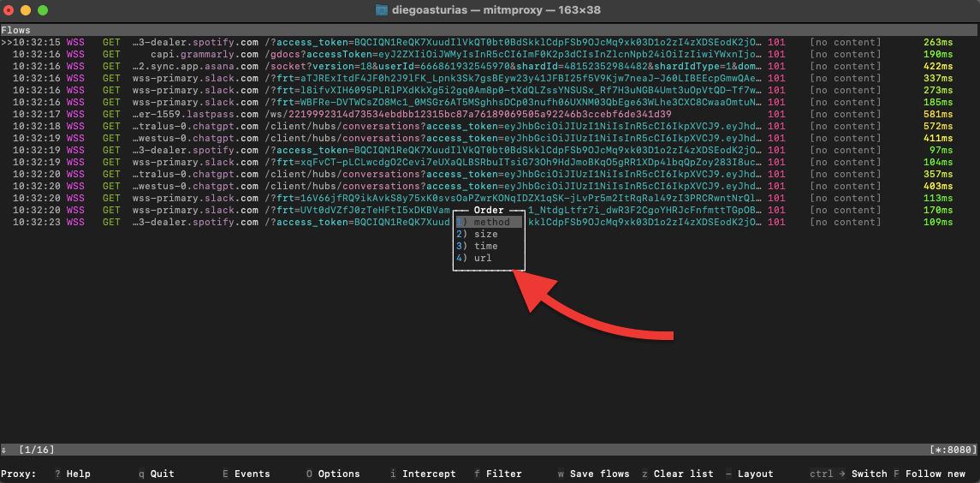Click Switch in the bottom bar
The height and width of the screenshot is (483, 980).
coord(848,474)
